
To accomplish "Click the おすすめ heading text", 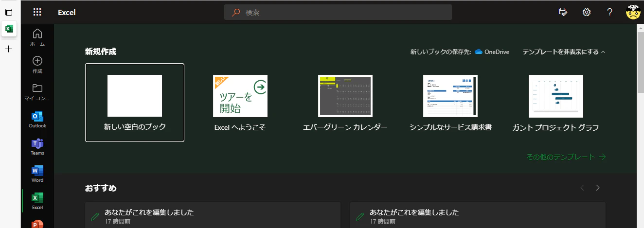I will coord(101,188).
